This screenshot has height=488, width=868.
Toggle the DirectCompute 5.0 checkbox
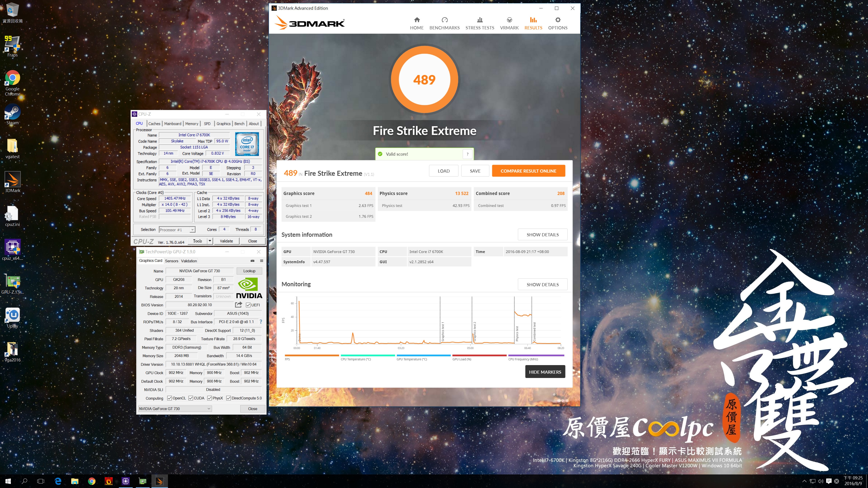click(x=229, y=398)
